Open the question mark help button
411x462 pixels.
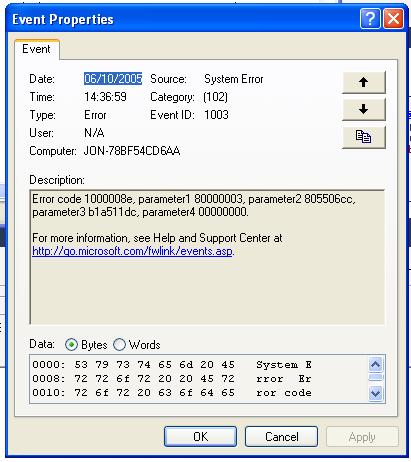(x=370, y=19)
